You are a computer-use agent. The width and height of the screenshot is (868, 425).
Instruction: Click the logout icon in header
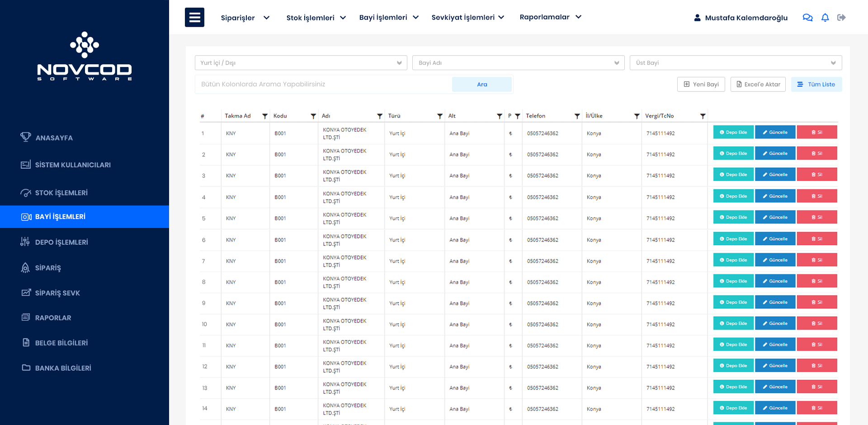[x=841, y=18]
